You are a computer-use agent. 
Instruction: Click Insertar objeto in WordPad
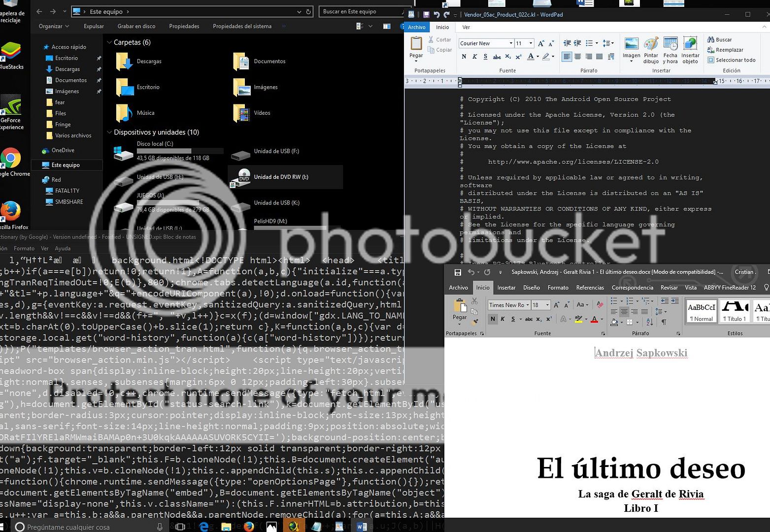690,44
